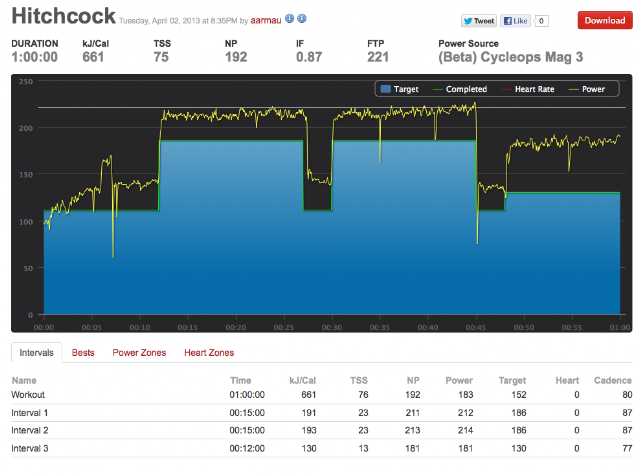Click the Power Source Cycleops Mag 3 text
The height and width of the screenshot is (475, 640).
(x=511, y=57)
